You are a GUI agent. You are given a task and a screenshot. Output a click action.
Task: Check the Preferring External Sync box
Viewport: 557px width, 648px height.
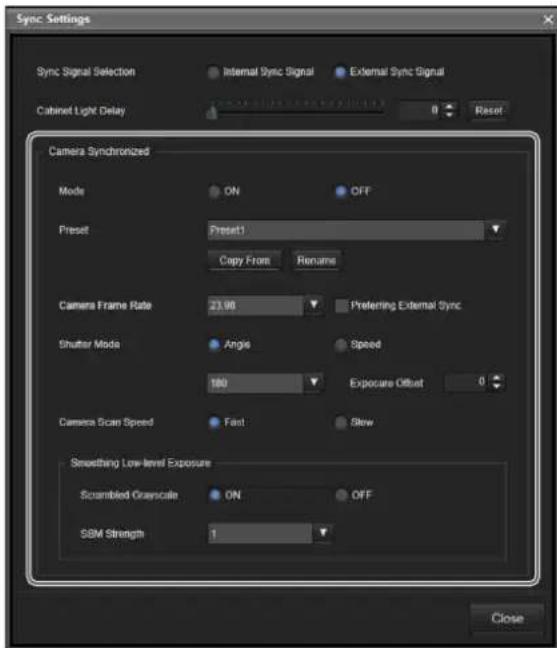point(341,306)
